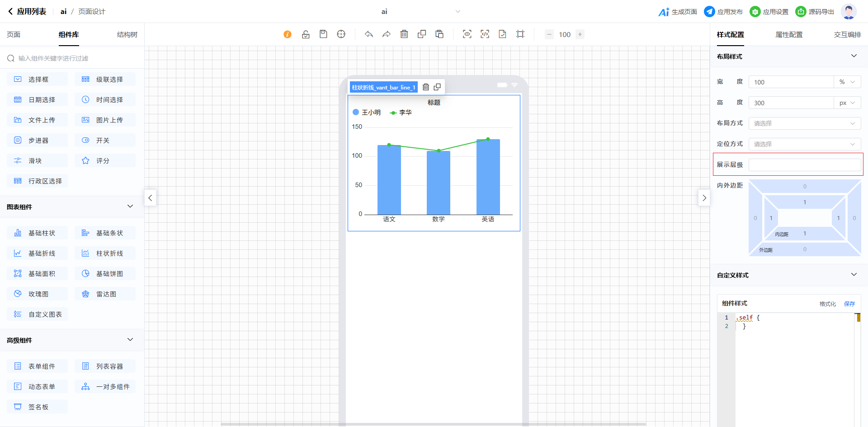Click the 展示层级 input field

[x=804, y=165]
